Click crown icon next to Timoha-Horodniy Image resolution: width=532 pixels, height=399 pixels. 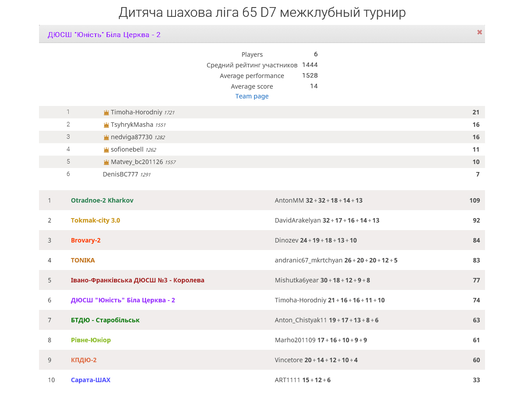pos(106,113)
